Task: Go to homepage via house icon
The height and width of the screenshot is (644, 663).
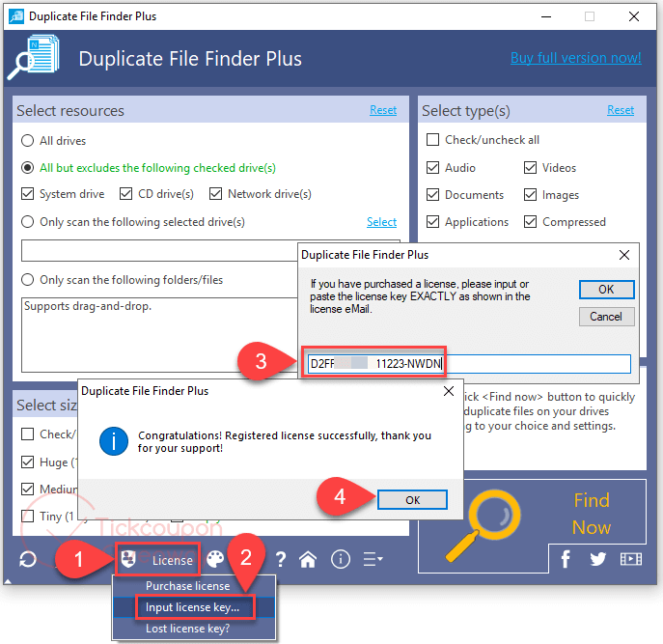Action: (308, 559)
